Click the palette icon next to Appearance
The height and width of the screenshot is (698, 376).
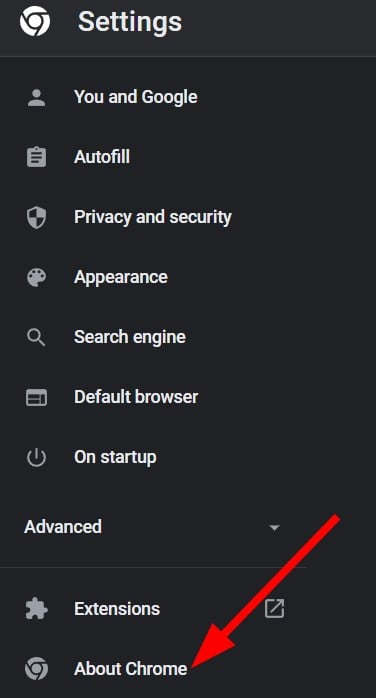36,277
